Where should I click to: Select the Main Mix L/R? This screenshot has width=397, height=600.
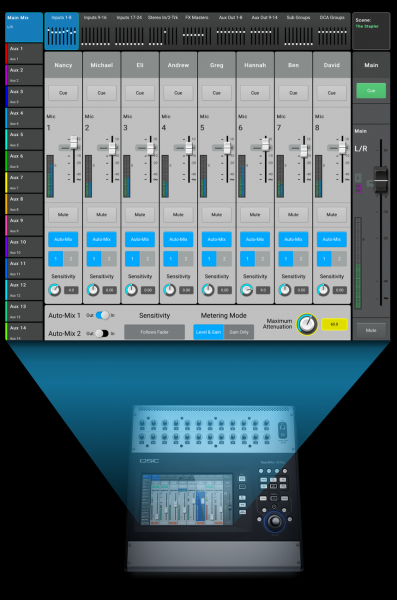[x=24, y=27]
